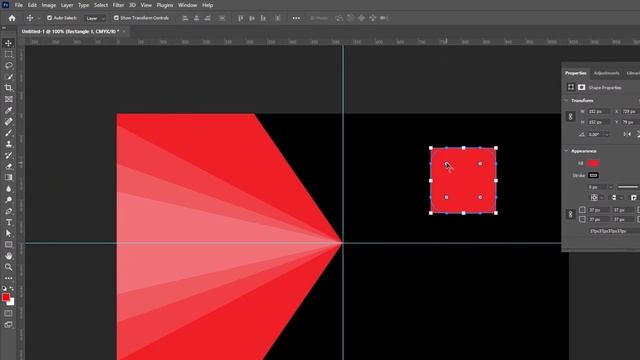Open the stroke width dropdown arrow

tap(610, 187)
